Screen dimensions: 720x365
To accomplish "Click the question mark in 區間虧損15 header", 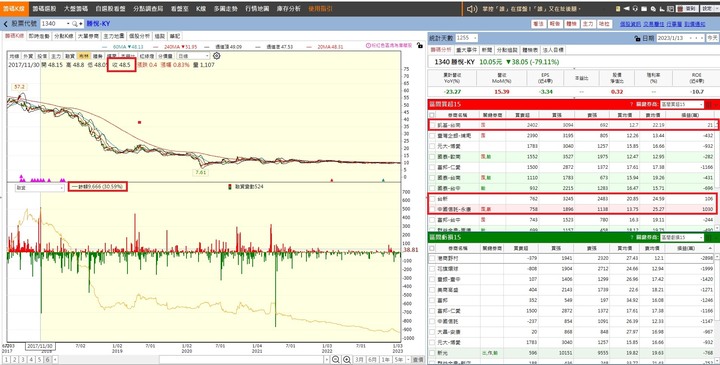I will [x=631, y=237].
